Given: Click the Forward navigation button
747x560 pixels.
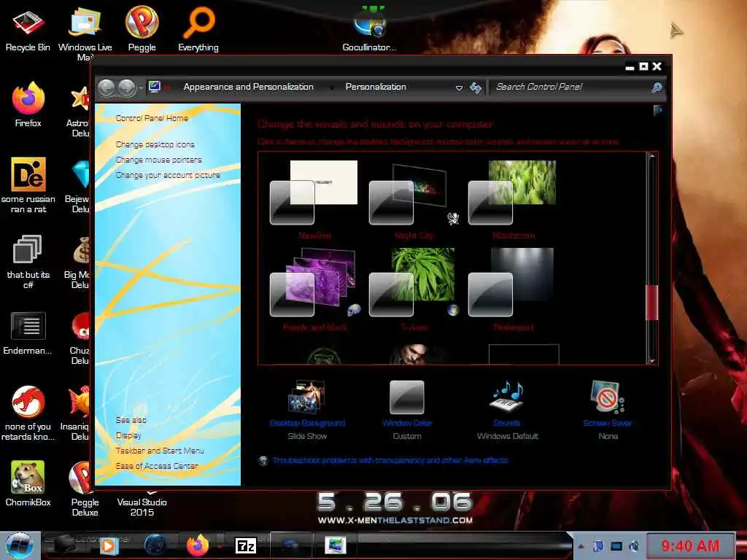Looking at the screenshot, I should point(127,87).
